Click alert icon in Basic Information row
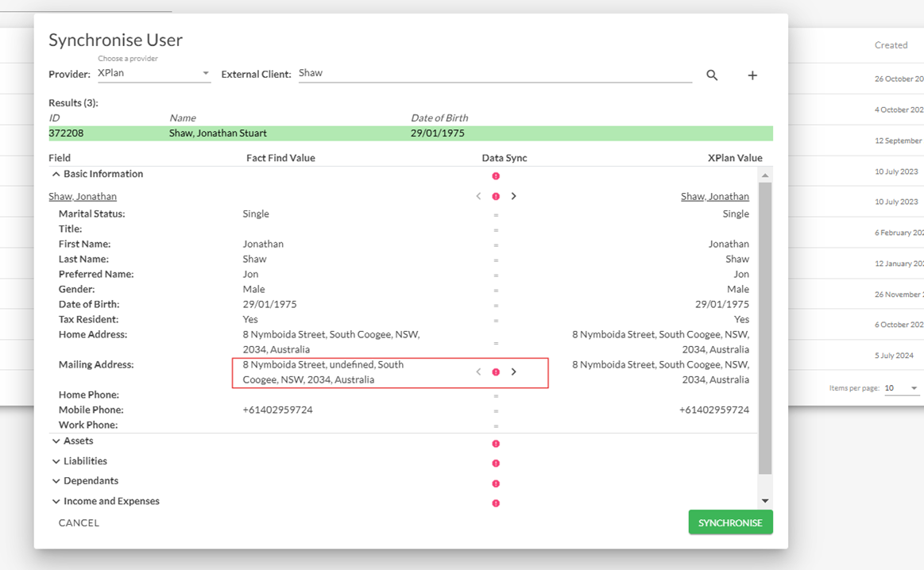The width and height of the screenshot is (924, 570). [x=496, y=176]
